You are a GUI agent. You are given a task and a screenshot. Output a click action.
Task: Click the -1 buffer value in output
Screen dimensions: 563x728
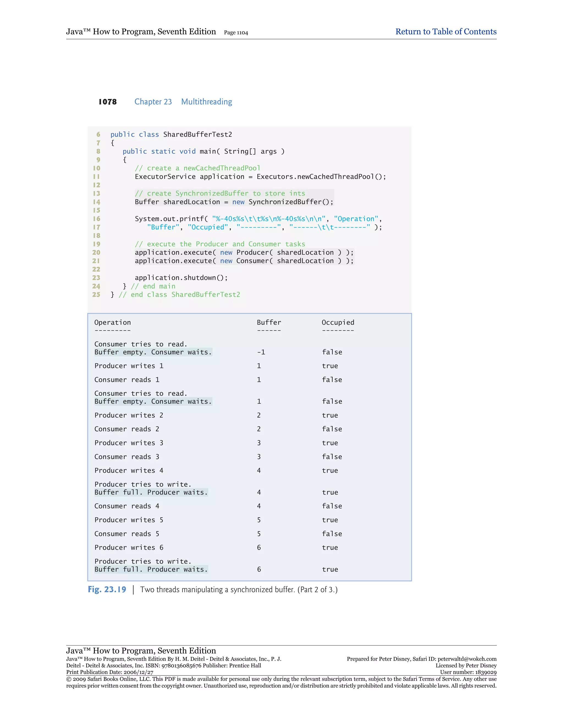click(261, 352)
